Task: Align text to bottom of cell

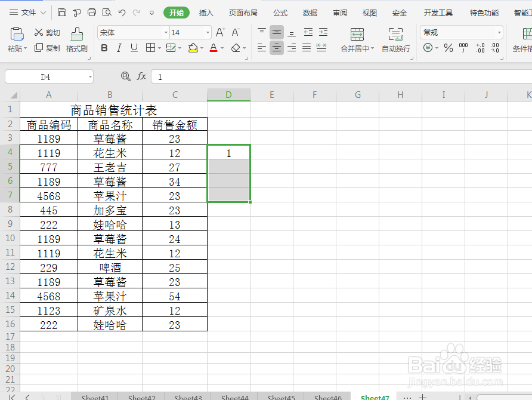Action: [292, 32]
